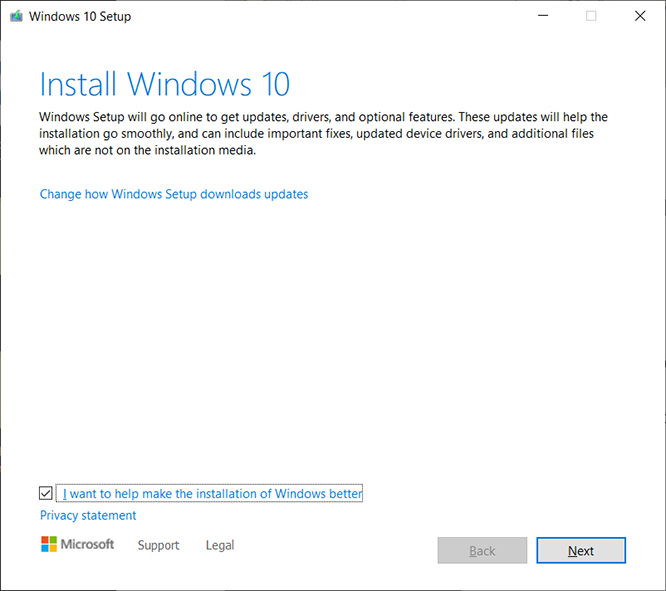Click the Microsoft logo at bottom left
666x591 pixels.
77,544
